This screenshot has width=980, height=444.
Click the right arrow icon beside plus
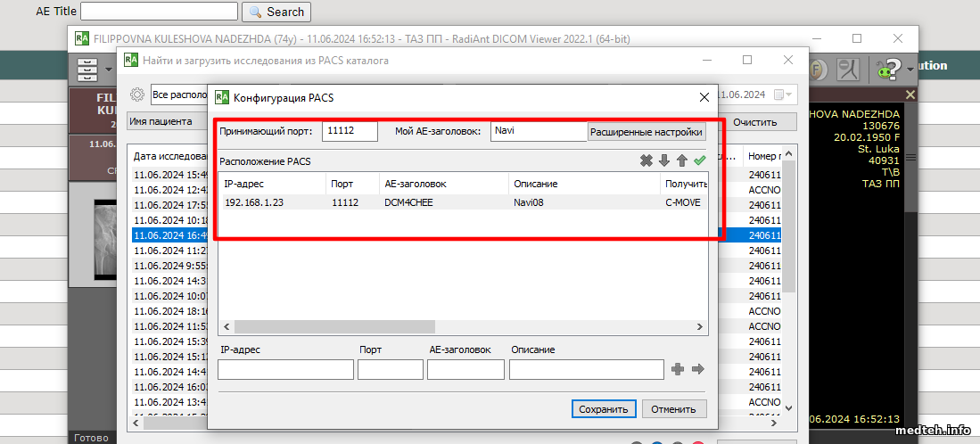698,369
